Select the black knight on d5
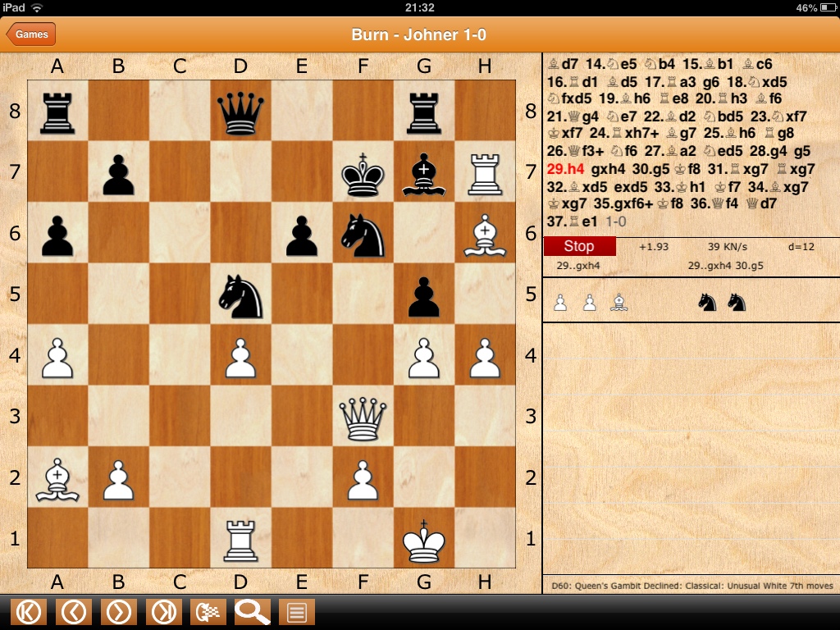Screen dimensions: 840x630 [240, 294]
